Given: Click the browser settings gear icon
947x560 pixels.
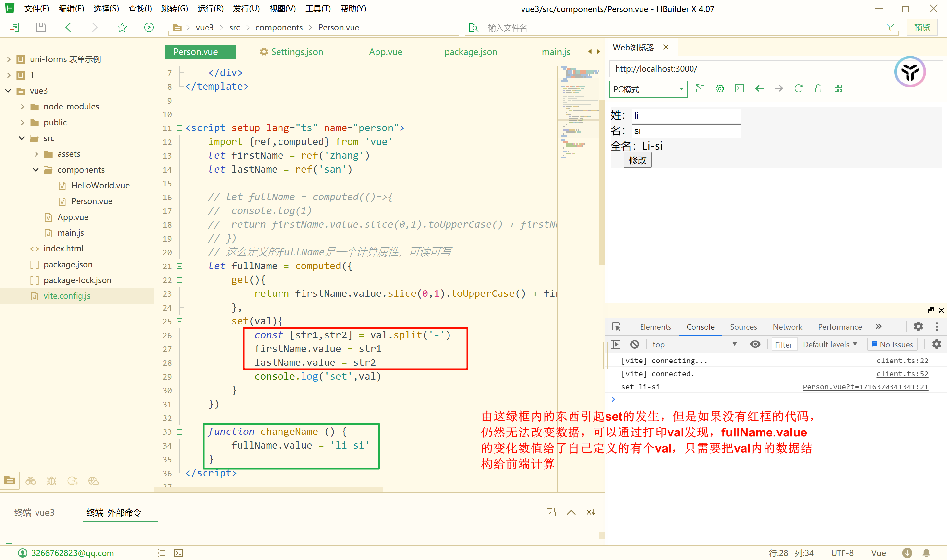Looking at the screenshot, I should 719,89.
